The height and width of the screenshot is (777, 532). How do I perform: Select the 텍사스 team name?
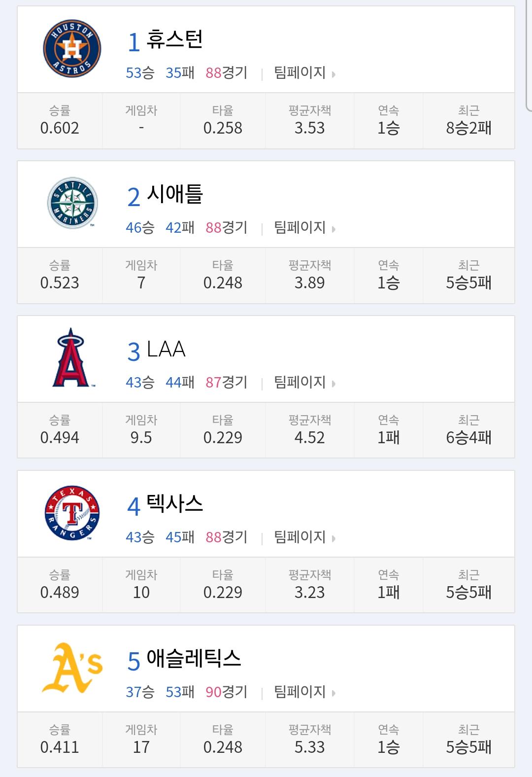(175, 504)
